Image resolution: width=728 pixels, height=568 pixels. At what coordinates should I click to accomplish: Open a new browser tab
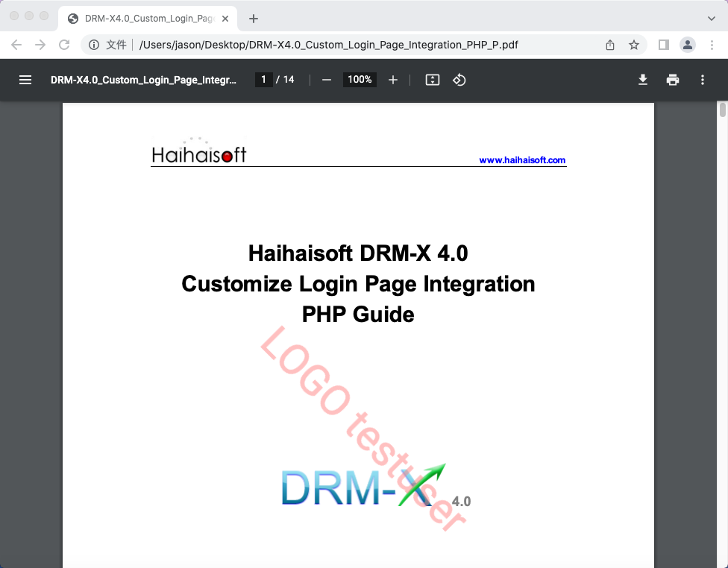click(254, 19)
